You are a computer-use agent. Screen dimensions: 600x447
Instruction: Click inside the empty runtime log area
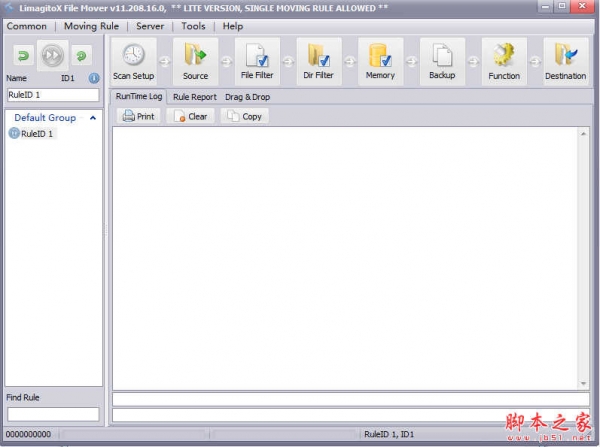coord(345,258)
